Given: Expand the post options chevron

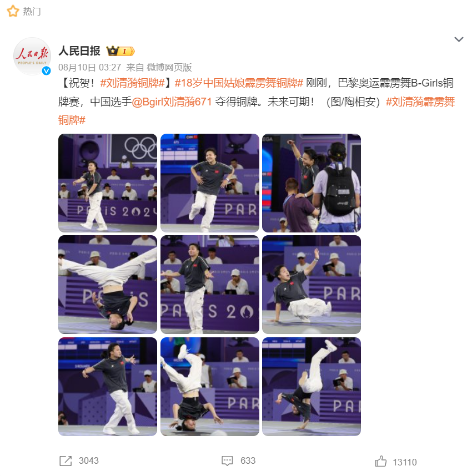Looking at the screenshot, I should coord(459,39).
